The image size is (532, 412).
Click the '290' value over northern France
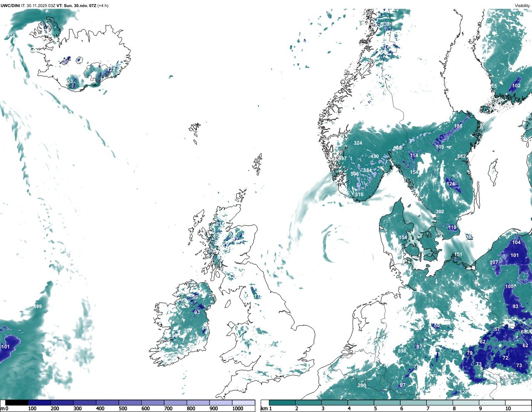[362, 386]
